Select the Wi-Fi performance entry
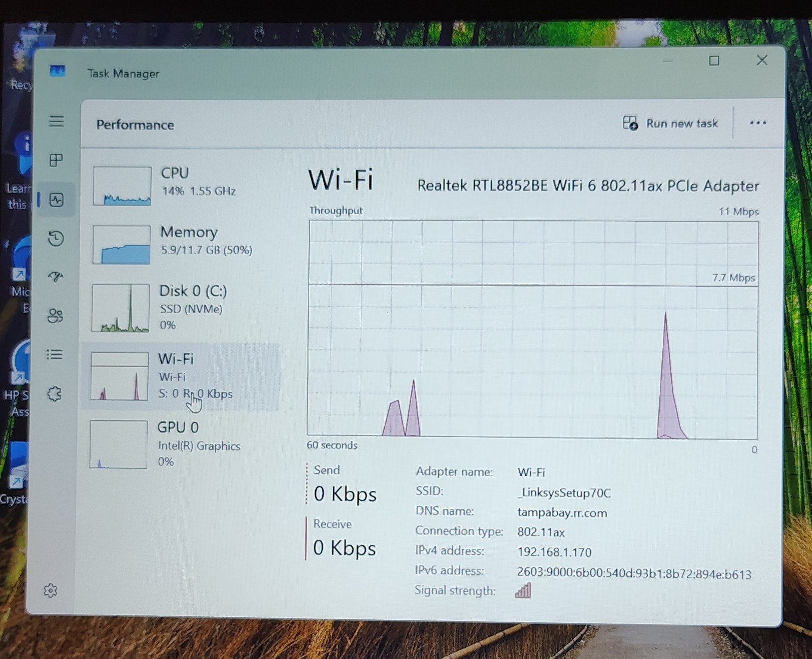Image resolution: width=812 pixels, height=659 pixels. coord(180,376)
